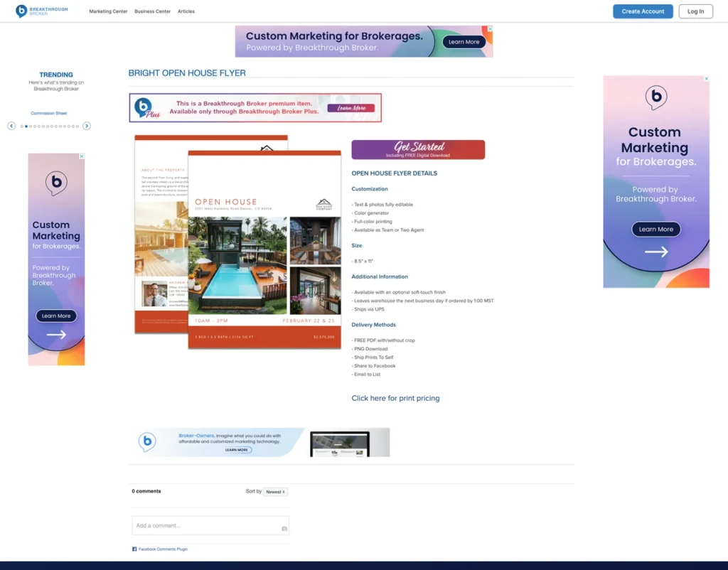This screenshot has width=728, height=570.
Task: Open the Marketing Center menu
Action: [x=108, y=11]
